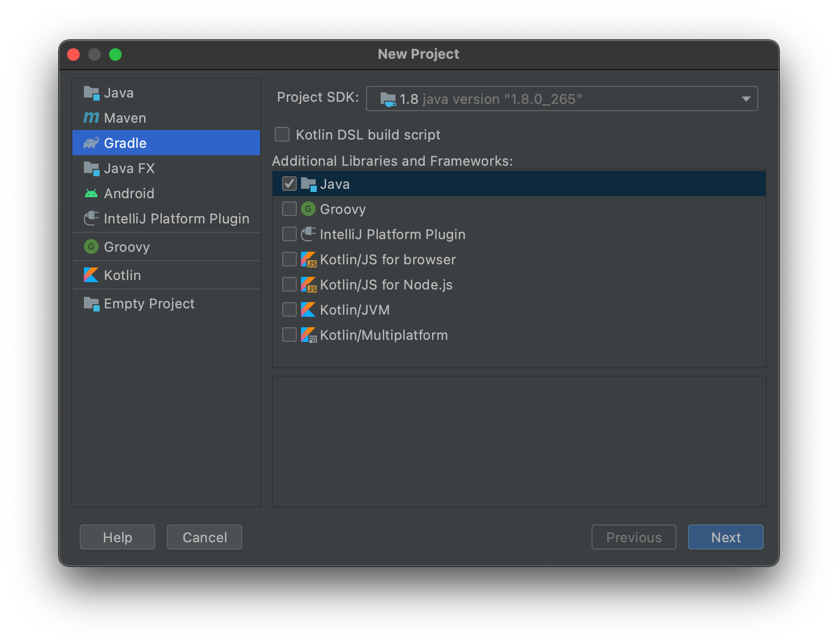Click the Gradle elephant icon
This screenshot has height=644, width=838.
click(x=91, y=143)
